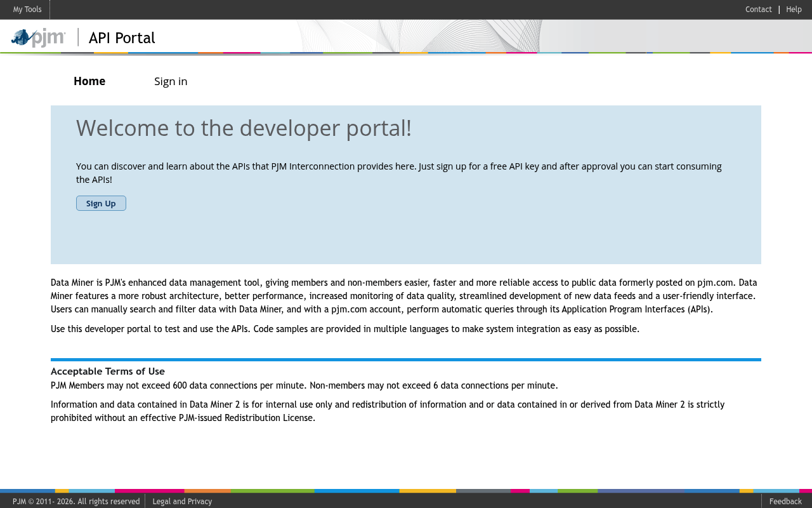Open the Contact link
The width and height of the screenshot is (812, 508).
[x=758, y=10]
